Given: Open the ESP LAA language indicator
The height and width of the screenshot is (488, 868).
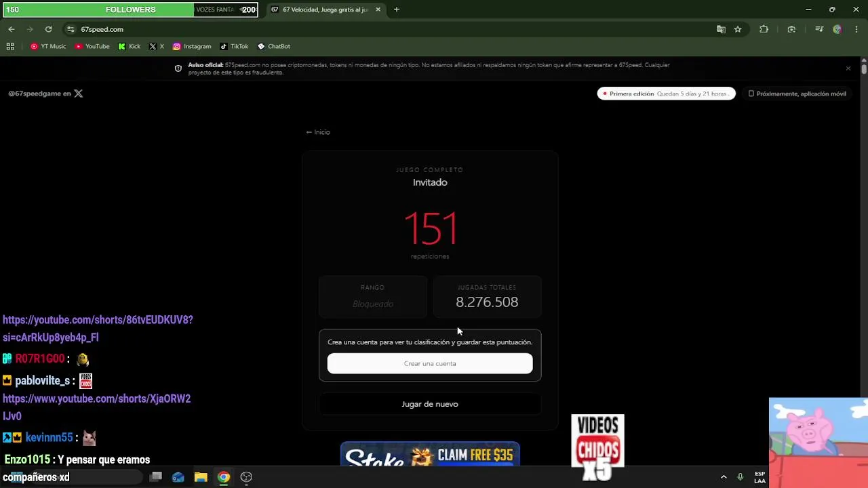Looking at the screenshot, I should [x=759, y=477].
